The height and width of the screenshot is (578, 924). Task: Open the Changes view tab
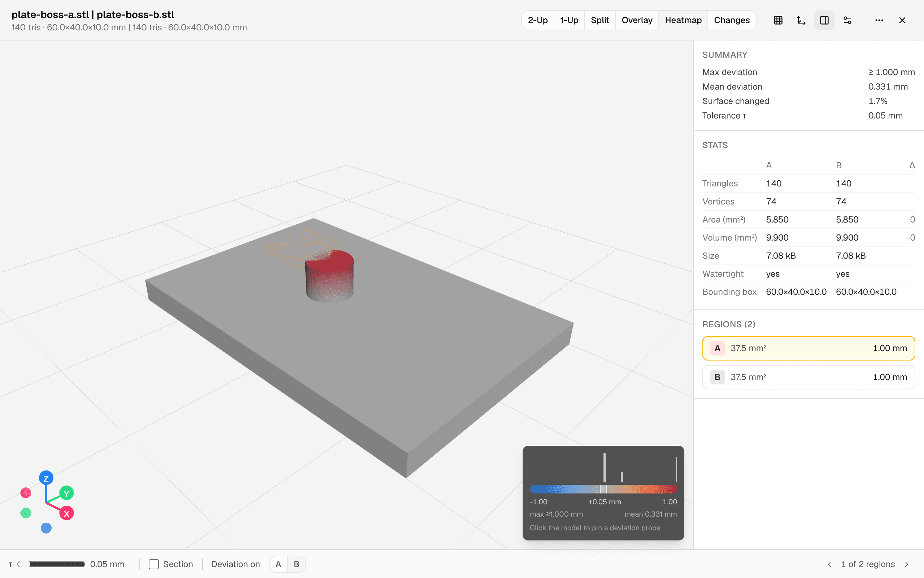(732, 20)
